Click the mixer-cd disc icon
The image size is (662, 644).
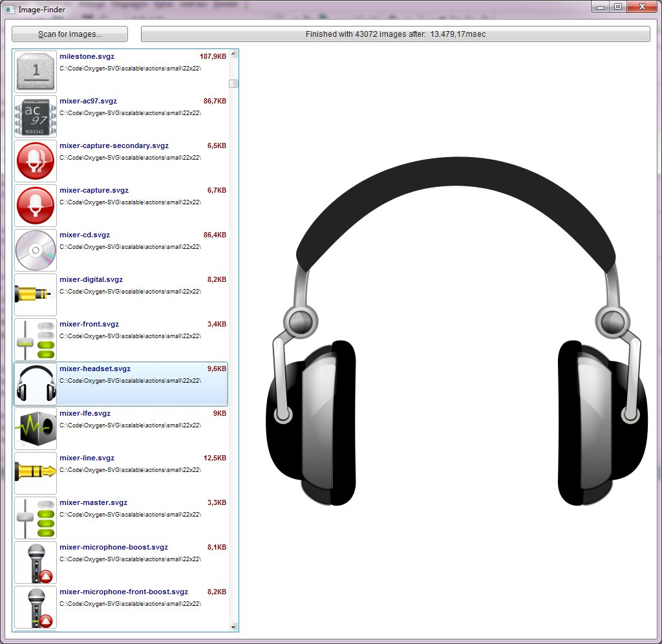35,250
